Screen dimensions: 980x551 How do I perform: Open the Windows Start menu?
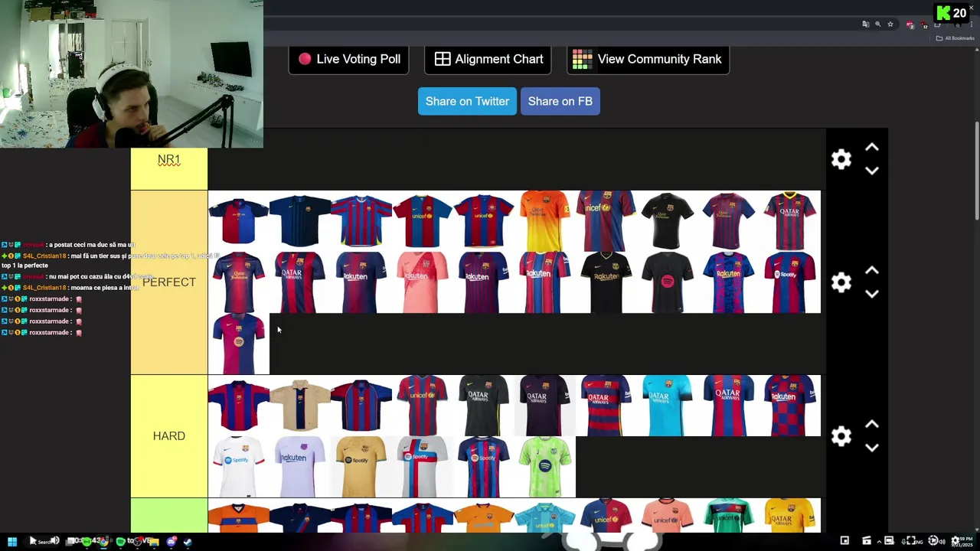12,542
